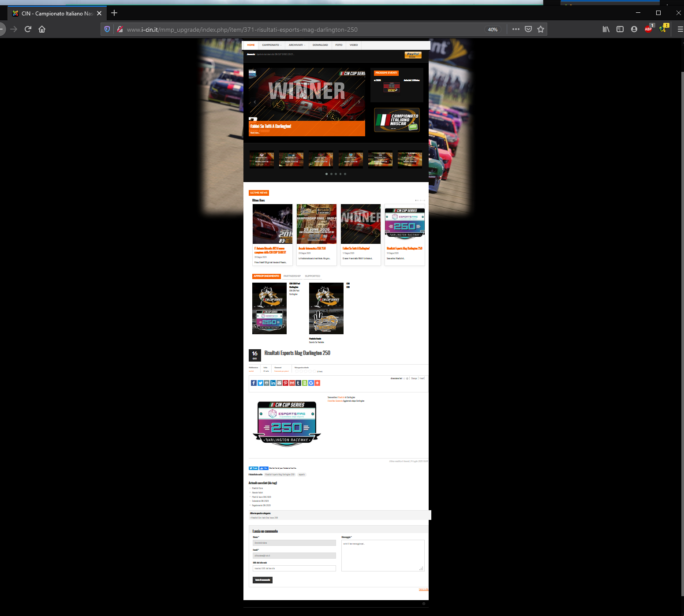Open the VIDEO menu item
The height and width of the screenshot is (616, 684).
(x=354, y=45)
